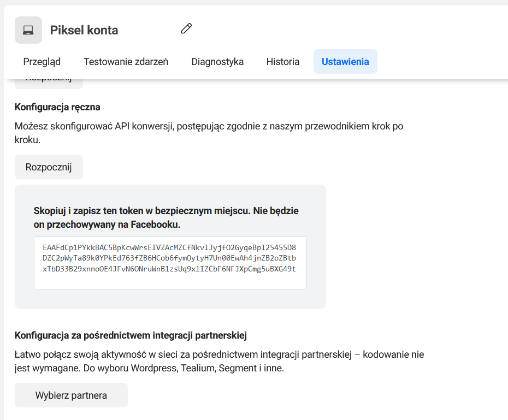
Task: Click the token line starting with xTbD33B29
Action: click(169, 269)
